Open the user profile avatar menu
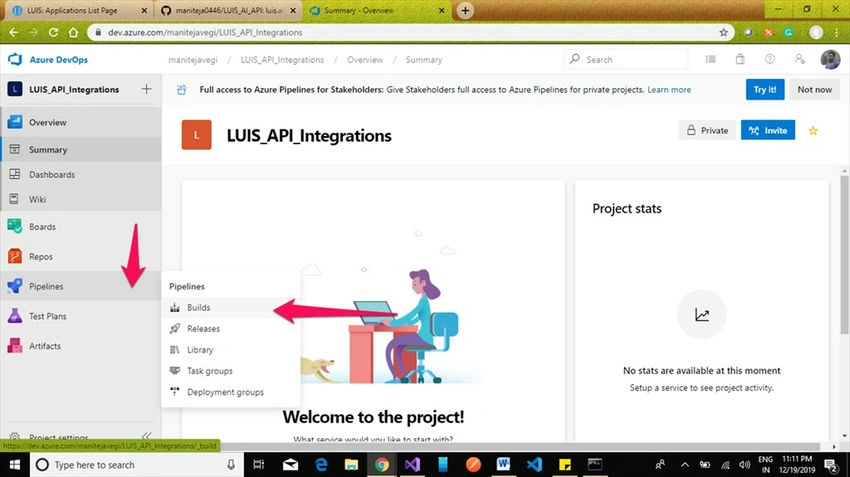Screen dimensions: 850x477 [x=830, y=59]
